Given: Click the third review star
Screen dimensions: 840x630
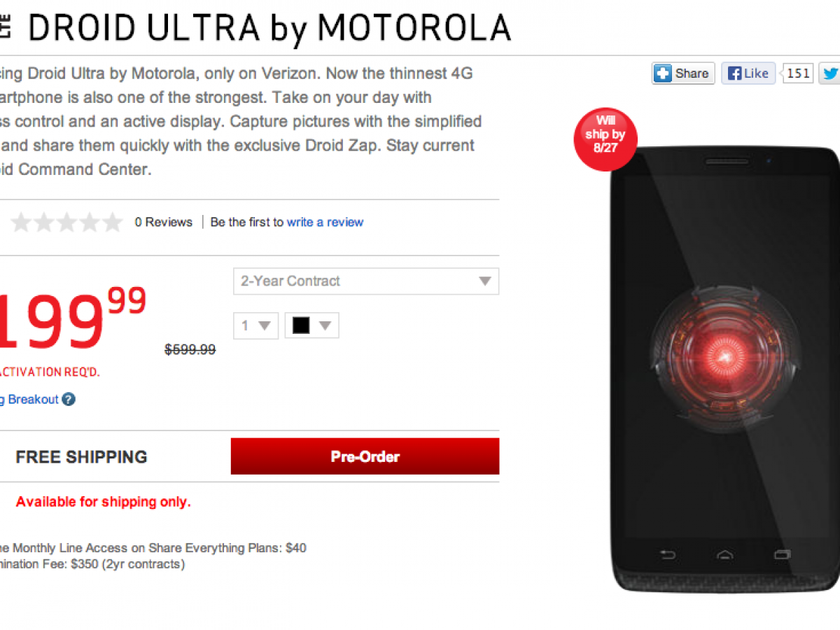Looking at the screenshot, I should (x=66, y=223).
